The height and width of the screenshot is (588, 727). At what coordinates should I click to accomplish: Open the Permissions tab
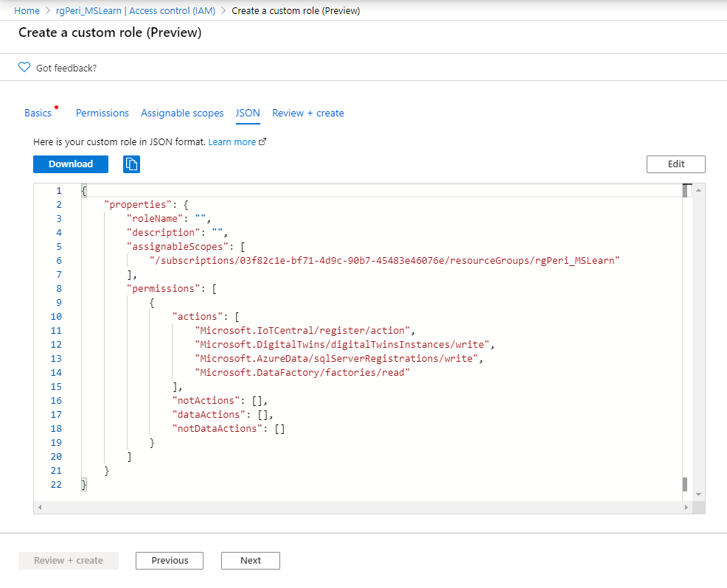point(102,113)
